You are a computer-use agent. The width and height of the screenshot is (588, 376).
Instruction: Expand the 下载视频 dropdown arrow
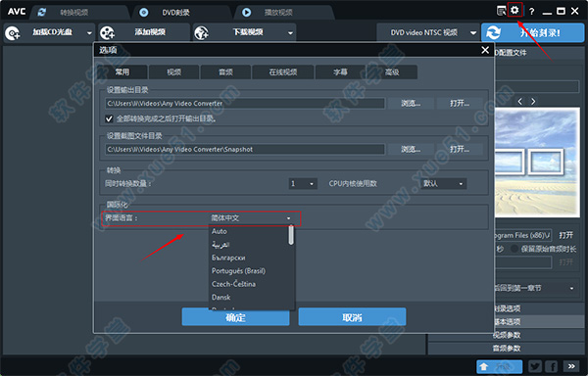coord(290,33)
